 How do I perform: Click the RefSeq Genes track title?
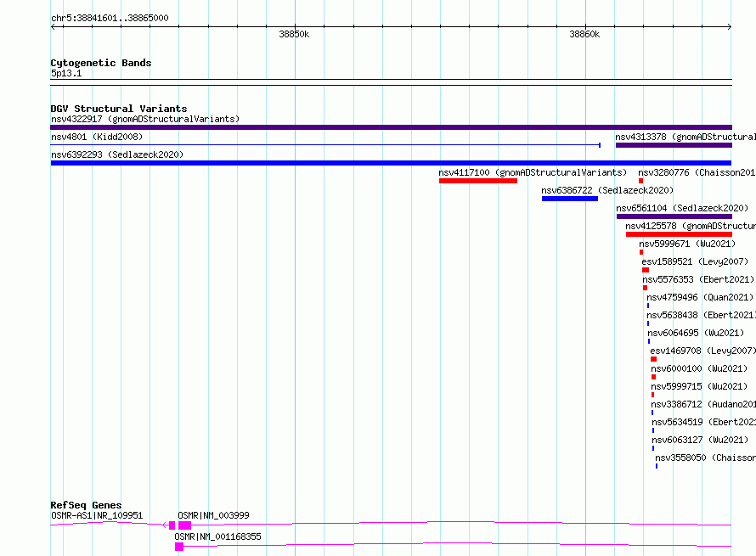click(86, 505)
